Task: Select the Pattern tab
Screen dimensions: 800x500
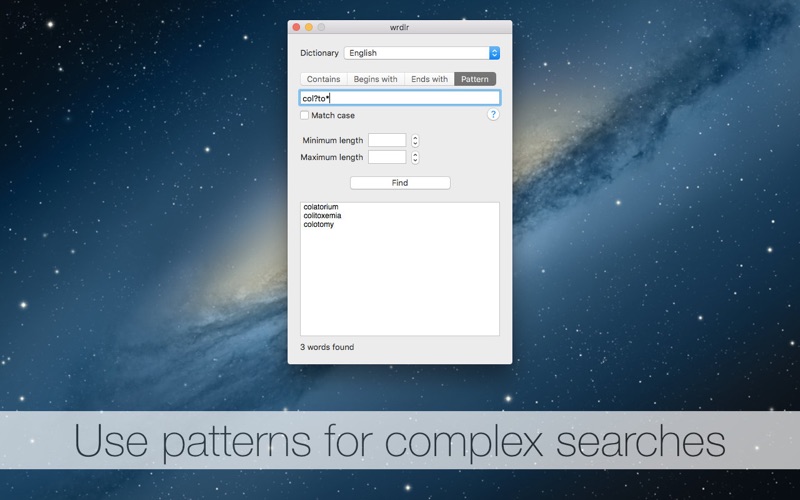Action: pos(475,79)
